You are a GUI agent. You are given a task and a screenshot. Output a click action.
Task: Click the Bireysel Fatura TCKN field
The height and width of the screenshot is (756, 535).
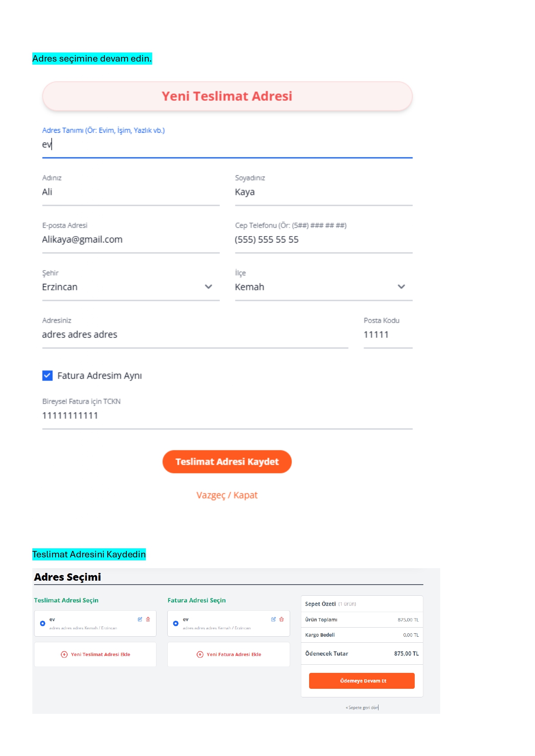(x=227, y=416)
